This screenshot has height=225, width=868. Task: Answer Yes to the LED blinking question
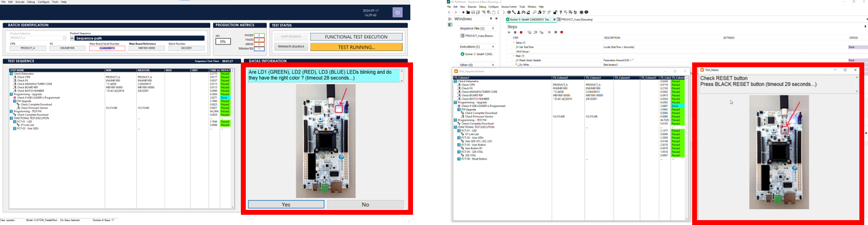[x=286, y=205]
